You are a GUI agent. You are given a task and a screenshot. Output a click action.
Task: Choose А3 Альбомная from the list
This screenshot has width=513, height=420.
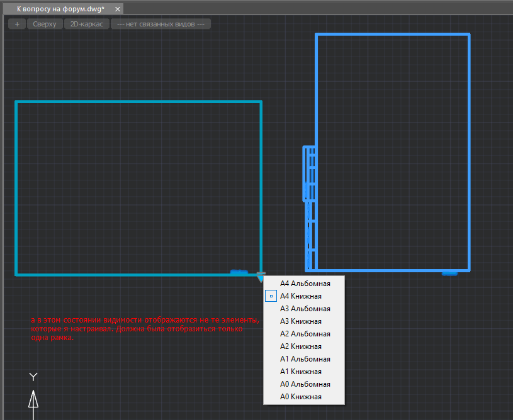(x=305, y=309)
